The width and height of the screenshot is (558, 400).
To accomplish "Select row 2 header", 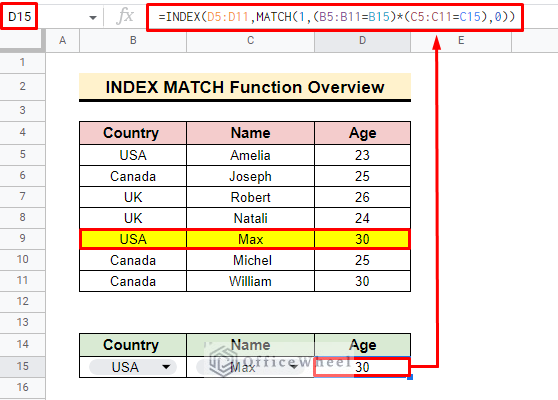I will pyautogui.click(x=22, y=86).
